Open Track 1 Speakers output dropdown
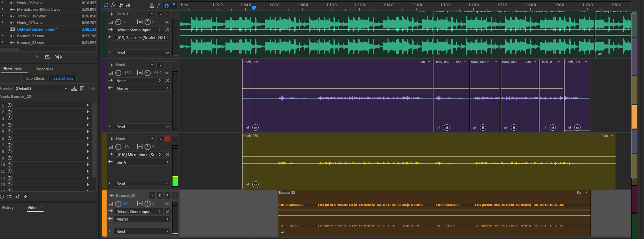Viewport: 644px width, 239px height. pos(143,38)
